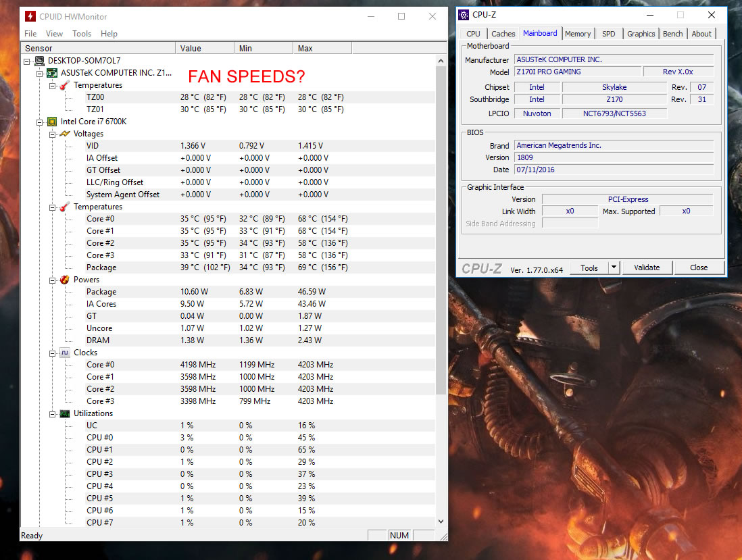Open the About tab in CPU-Z
Image resolution: width=742 pixels, height=560 pixels.
click(x=701, y=34)
